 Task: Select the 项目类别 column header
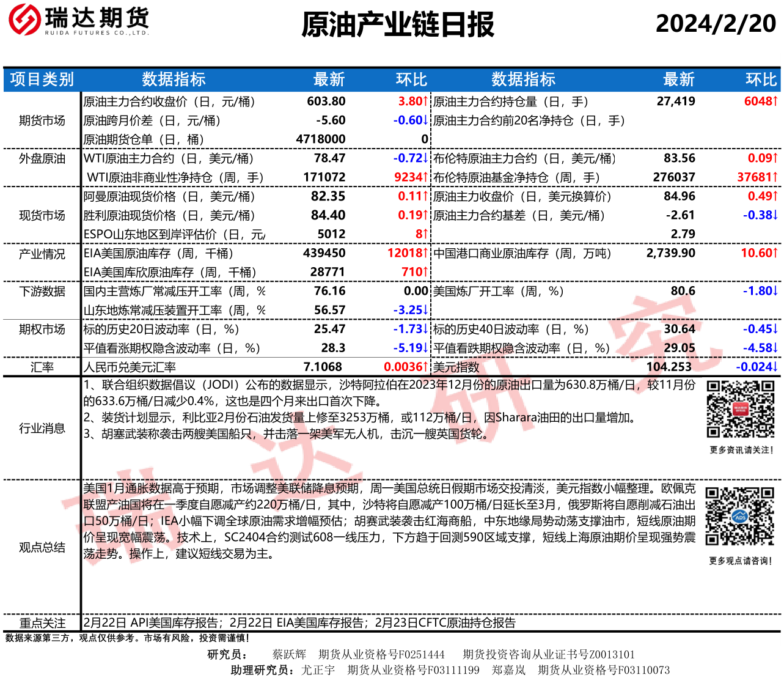[42, 79]
